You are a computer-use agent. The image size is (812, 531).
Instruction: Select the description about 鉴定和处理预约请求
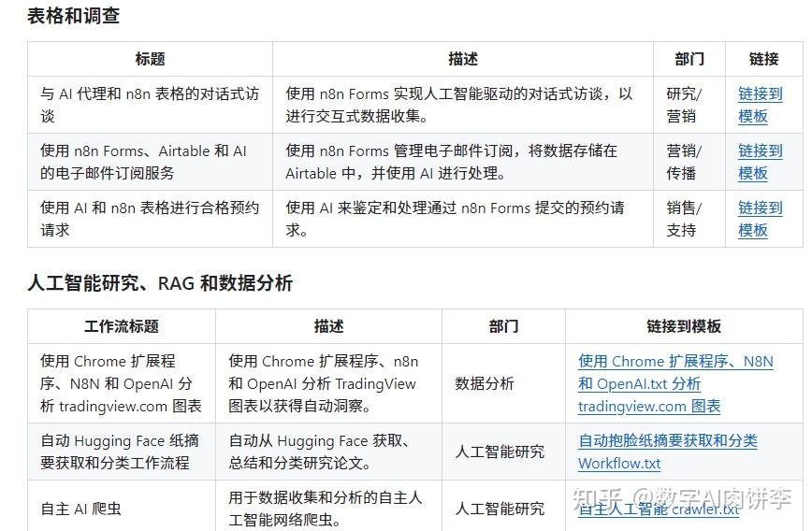click(x=463, y=219)
